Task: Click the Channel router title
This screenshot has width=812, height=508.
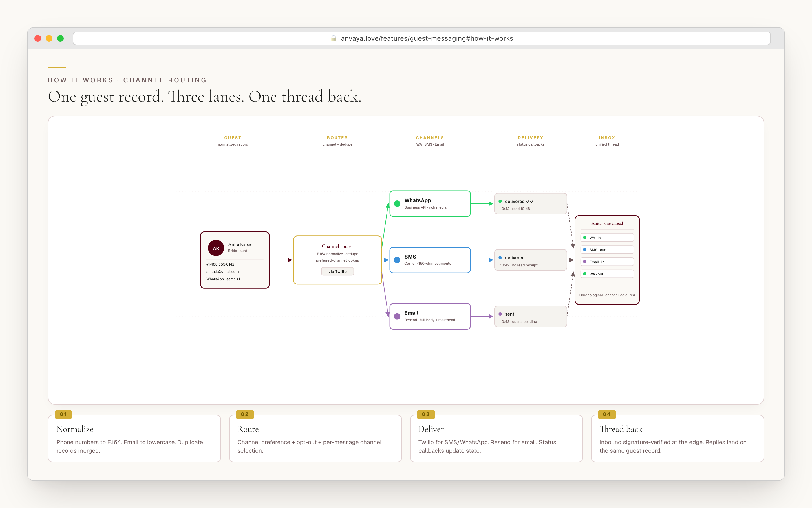Action: [337, 246]
